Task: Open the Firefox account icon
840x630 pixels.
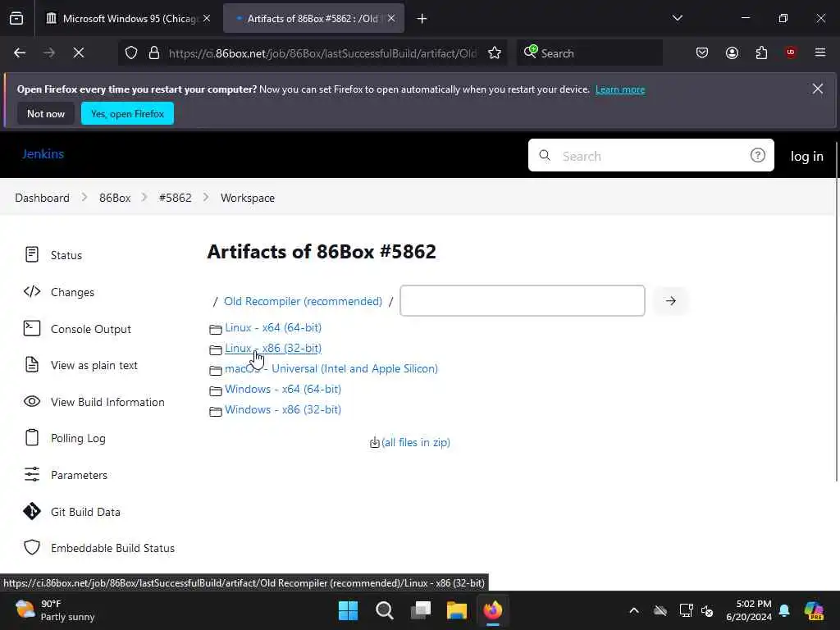Action: pos(732,52)
